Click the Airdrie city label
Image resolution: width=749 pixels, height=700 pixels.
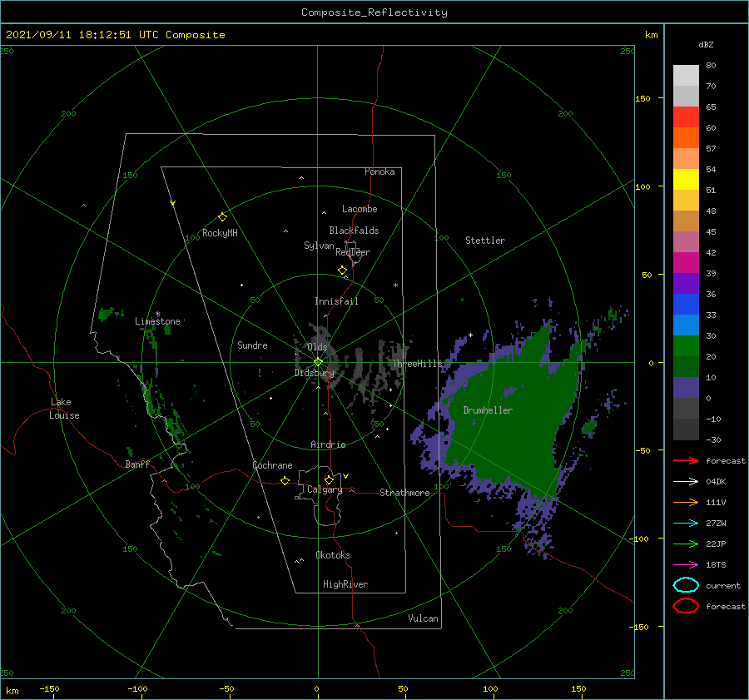pos(328,444)
